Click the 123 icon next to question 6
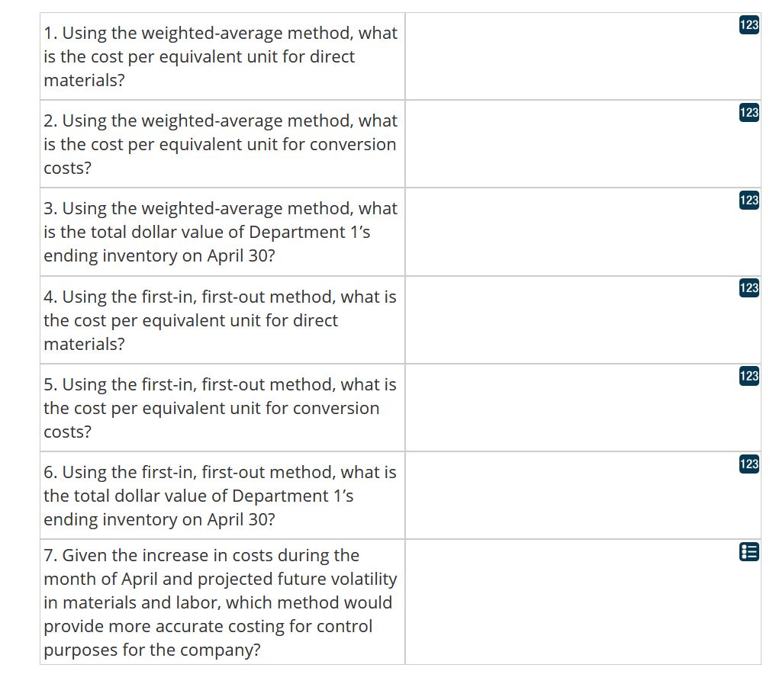Screen dimensions: 776x700 point(749,464)
